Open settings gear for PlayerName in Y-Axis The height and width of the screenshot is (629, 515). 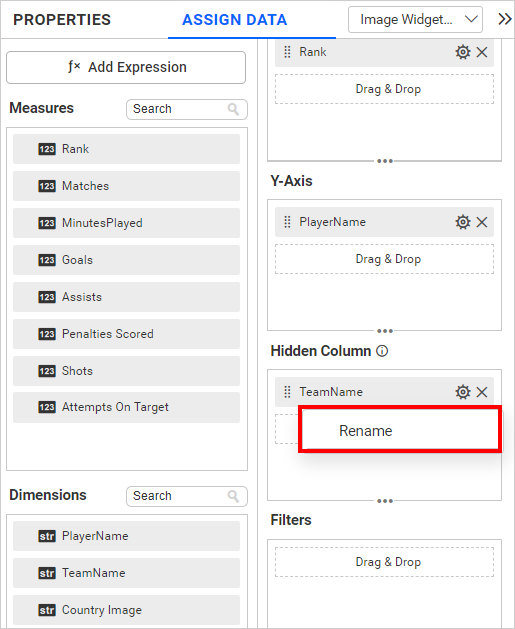coord(462,222)
